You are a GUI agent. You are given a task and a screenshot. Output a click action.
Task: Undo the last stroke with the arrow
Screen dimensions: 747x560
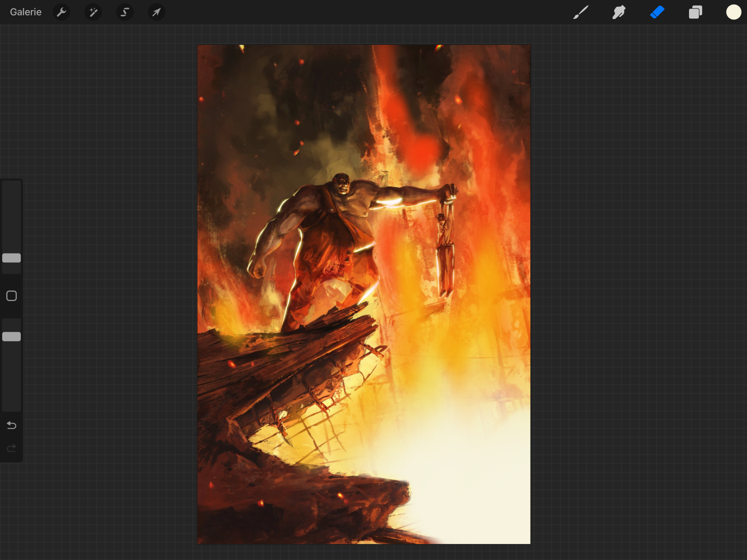click(x=11, y=425)
